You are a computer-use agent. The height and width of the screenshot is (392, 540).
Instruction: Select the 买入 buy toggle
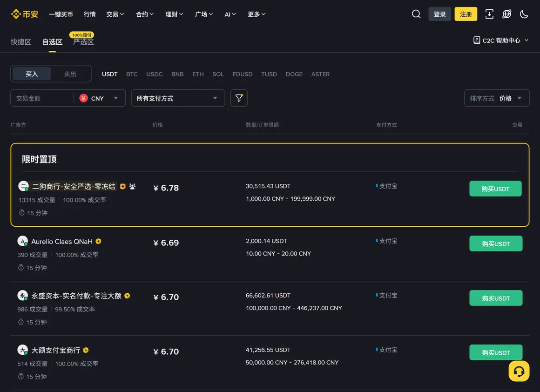[32, 74]
